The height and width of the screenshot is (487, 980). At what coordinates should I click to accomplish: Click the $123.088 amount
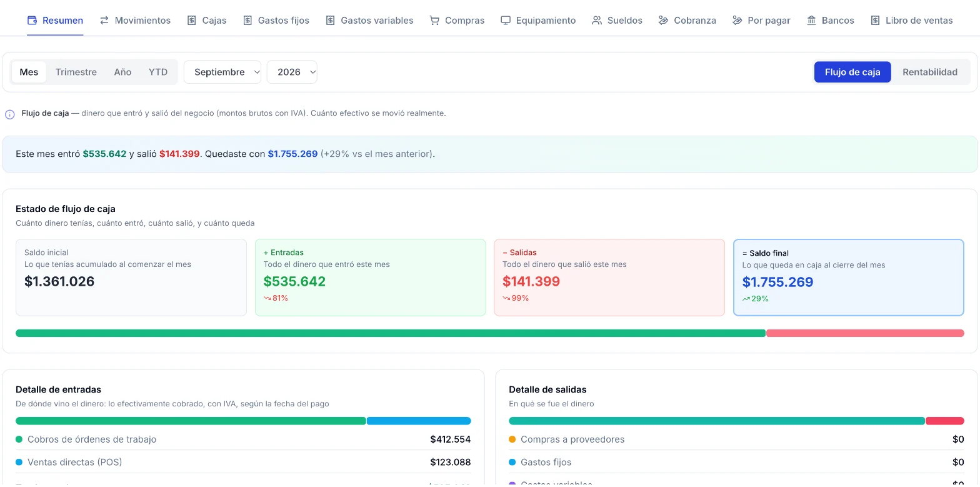tap(450, 463)
